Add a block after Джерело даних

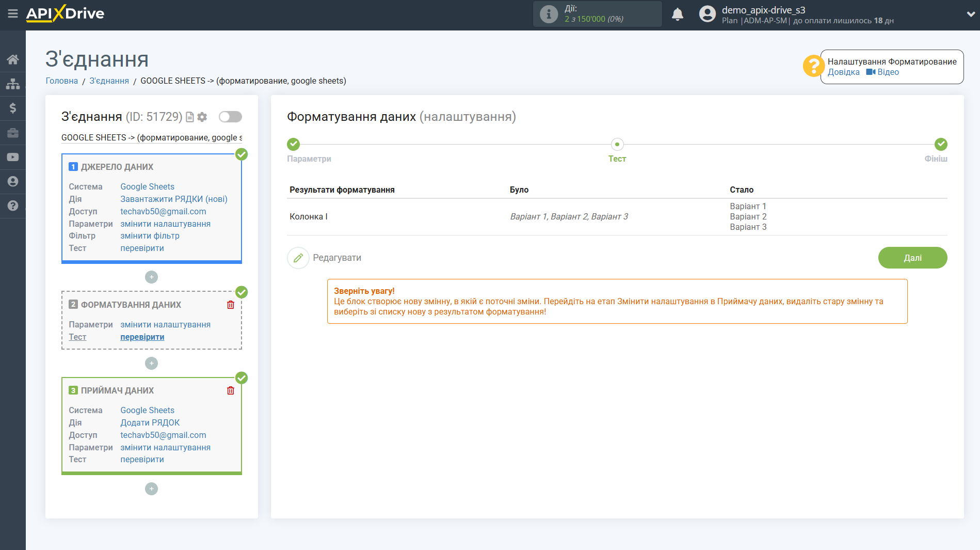(151, 277)
